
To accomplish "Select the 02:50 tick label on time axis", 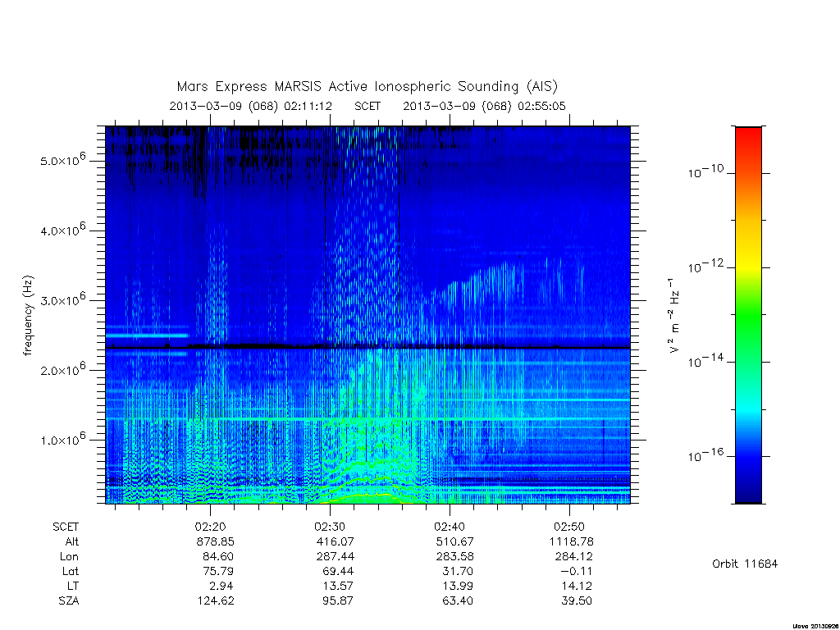I will (x=569, y=527).
